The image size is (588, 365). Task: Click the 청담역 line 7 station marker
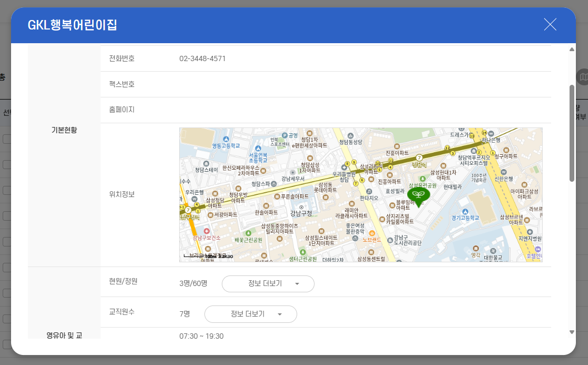pyautogui.click(x=419, y=158)
